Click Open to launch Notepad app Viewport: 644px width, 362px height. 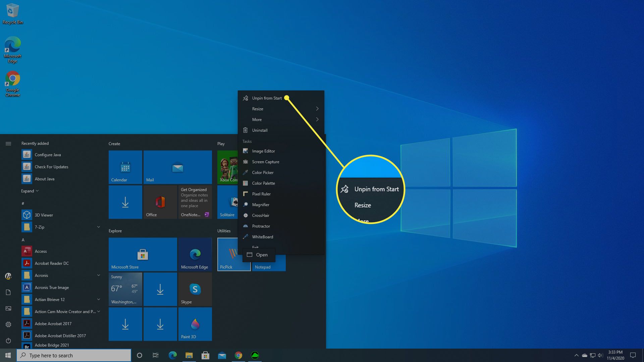[262, 254]
